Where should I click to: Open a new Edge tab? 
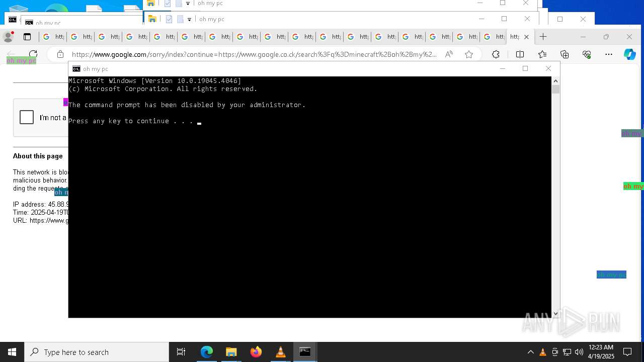click(x=543, y=37)
